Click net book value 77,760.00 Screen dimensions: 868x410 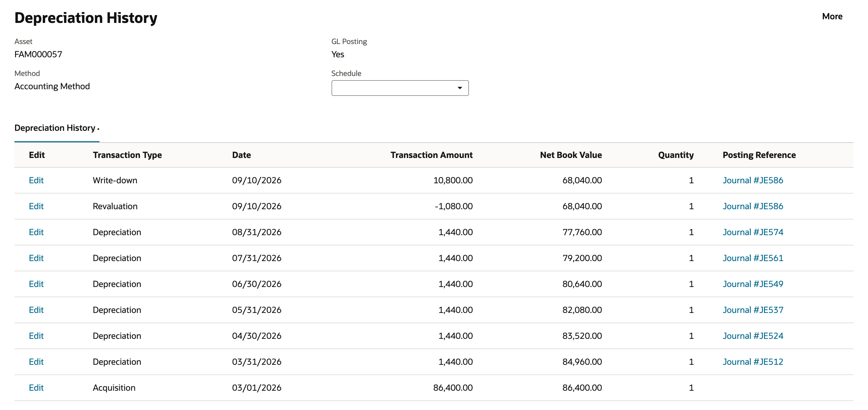(582, 232)
